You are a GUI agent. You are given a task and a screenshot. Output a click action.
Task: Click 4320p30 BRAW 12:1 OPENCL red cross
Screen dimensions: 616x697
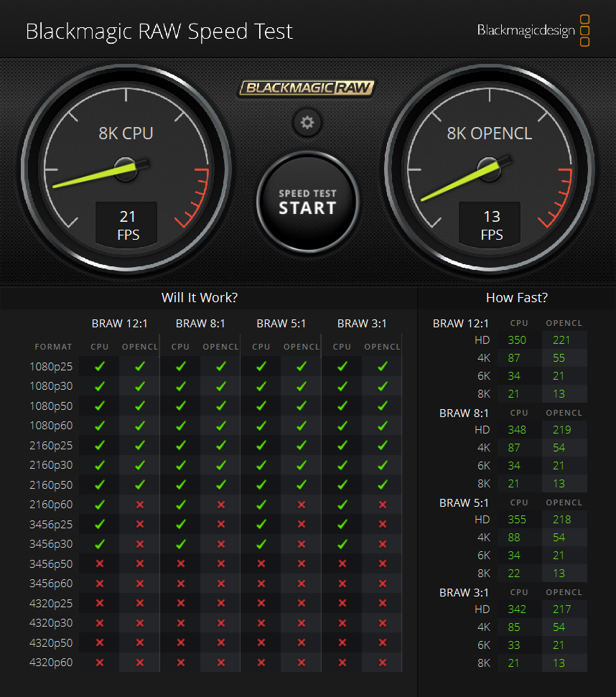(x=140, y=623)
